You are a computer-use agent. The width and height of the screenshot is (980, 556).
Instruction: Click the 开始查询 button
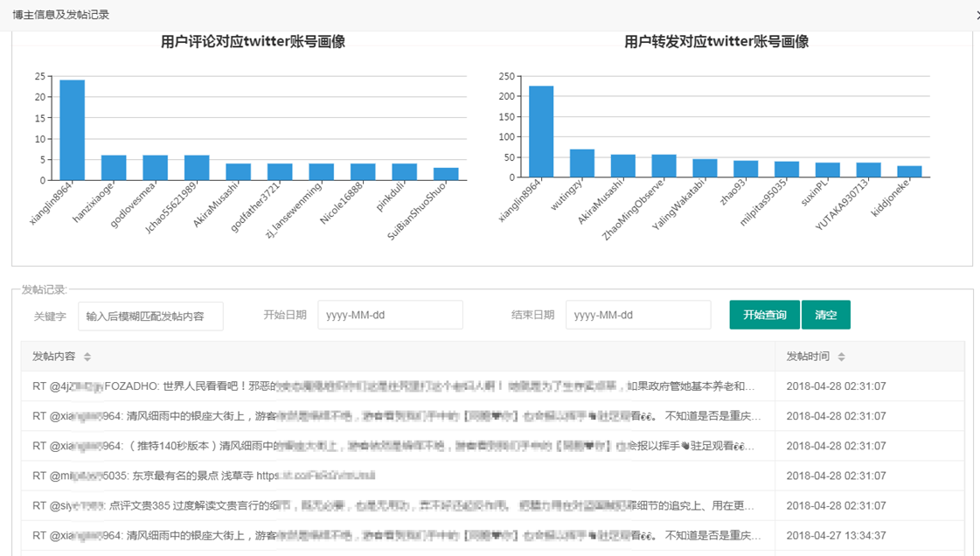click(764, 315)
